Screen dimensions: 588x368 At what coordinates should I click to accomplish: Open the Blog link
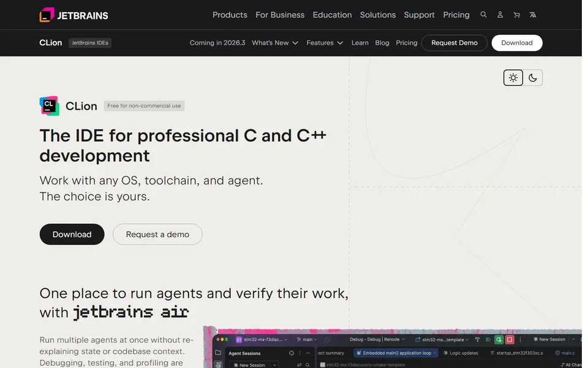382,43
